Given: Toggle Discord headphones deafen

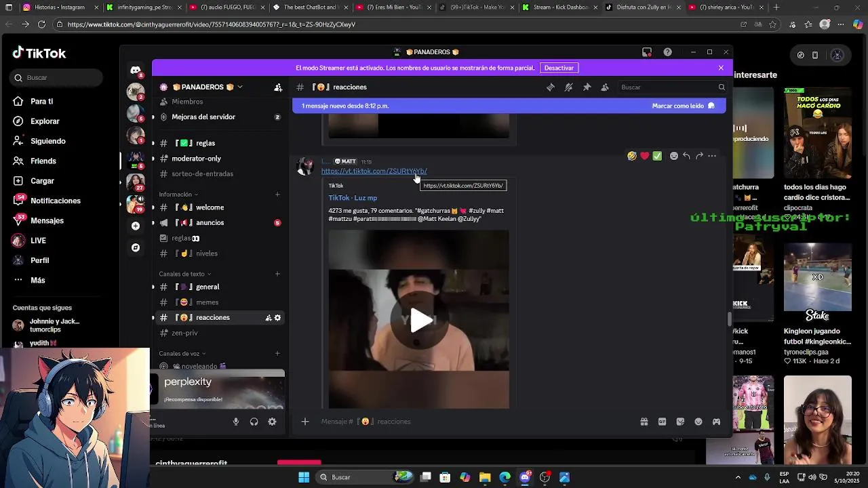Looking at the screenshot, I should (x=254, y=422).
